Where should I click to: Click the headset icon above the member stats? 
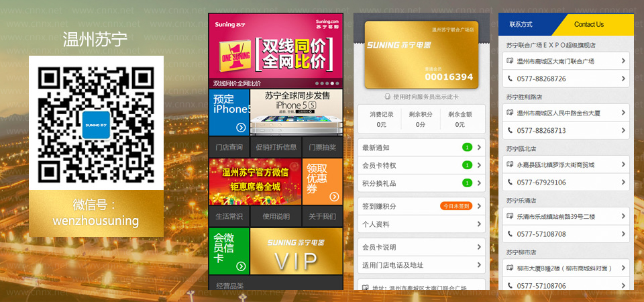tap(387, 97)
